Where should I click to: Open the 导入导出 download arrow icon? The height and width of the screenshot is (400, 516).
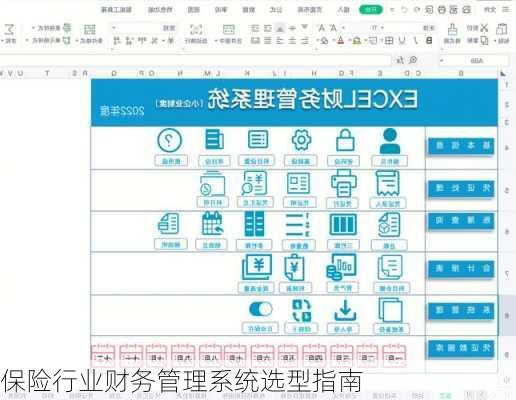pos(345,310)
